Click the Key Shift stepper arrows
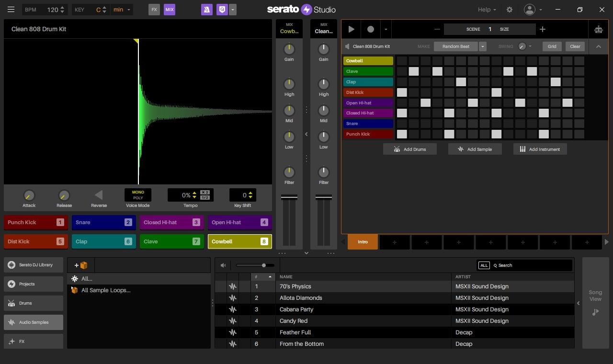The width and height of the screenshot is (613, 364). pos(251,195)
